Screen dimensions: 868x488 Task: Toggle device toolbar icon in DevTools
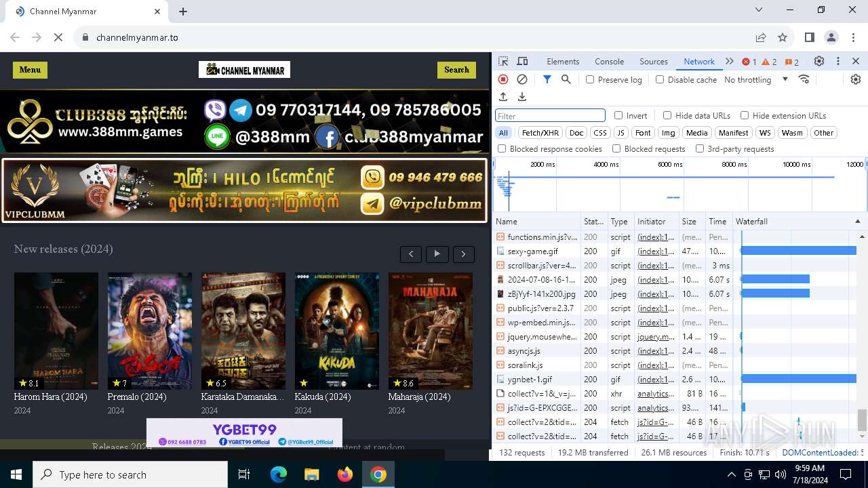pos(522,61)
